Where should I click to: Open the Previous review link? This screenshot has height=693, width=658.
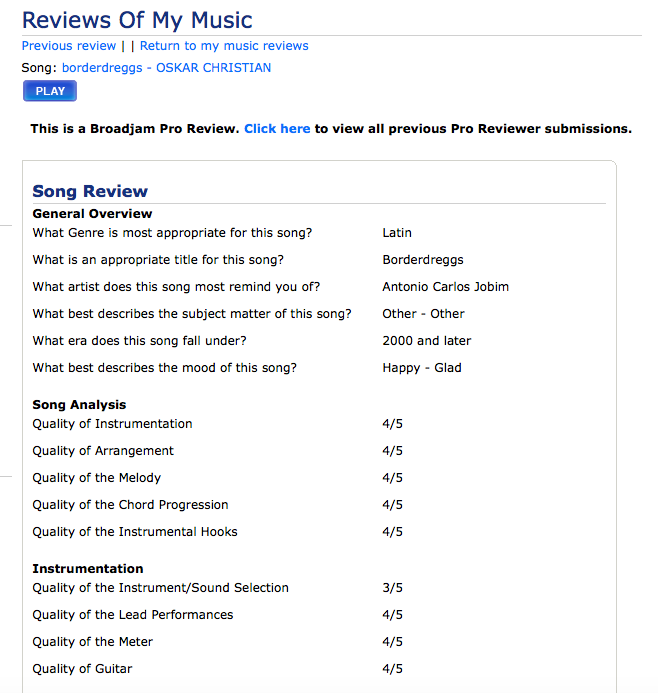pyautogui.click(x=69, y=46)
